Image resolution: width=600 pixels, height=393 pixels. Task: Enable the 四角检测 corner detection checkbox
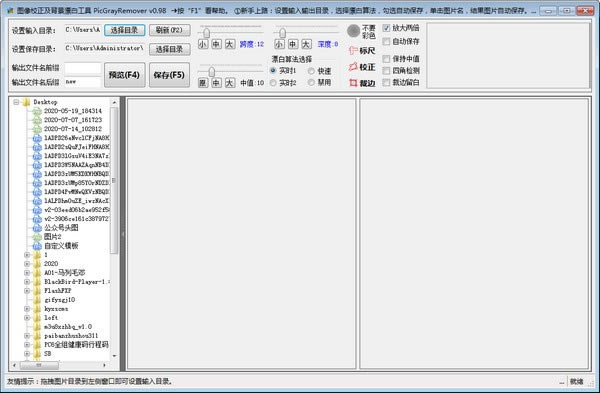coord(386,70)
